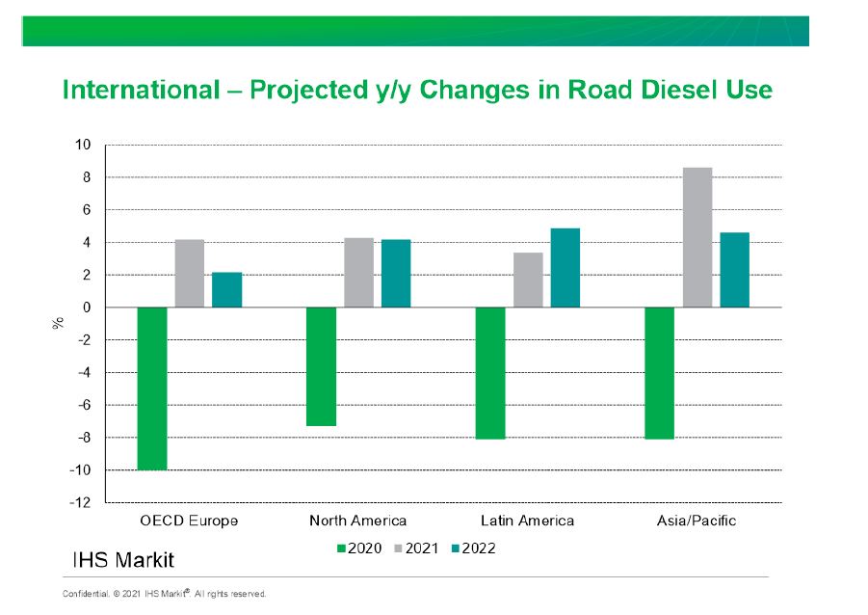This screenshot has height=615, width=868.
Task: Select the Latin America 2021 gray bar
Action: (x=528, y=280)
